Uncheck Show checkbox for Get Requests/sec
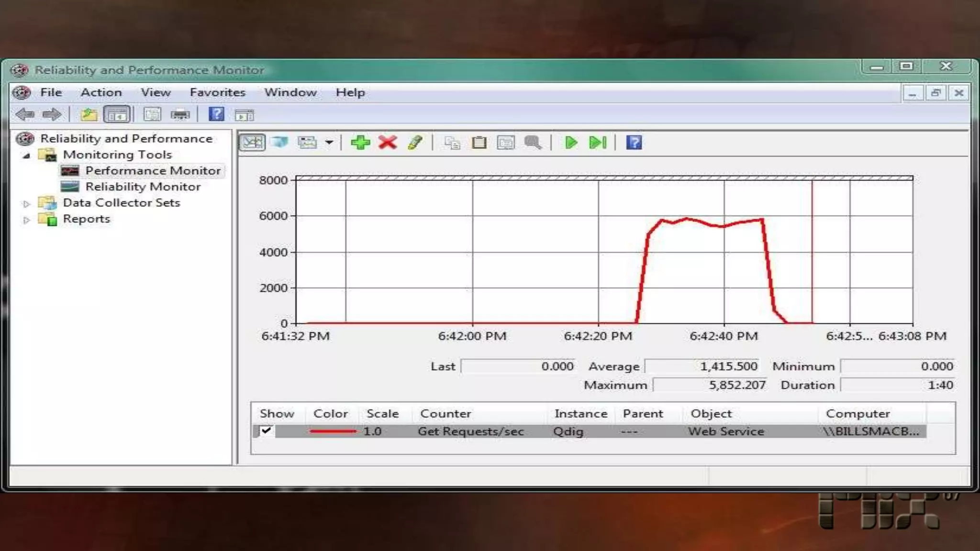 266,430
